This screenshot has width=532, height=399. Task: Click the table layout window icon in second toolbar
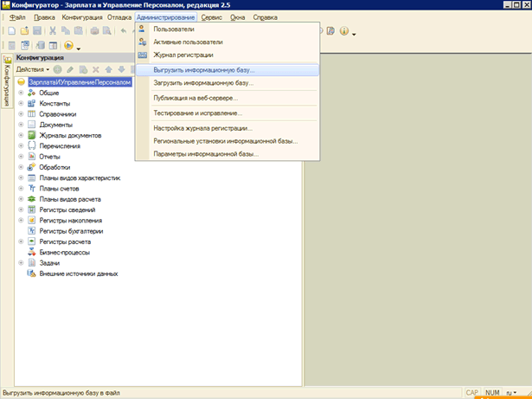53,45
